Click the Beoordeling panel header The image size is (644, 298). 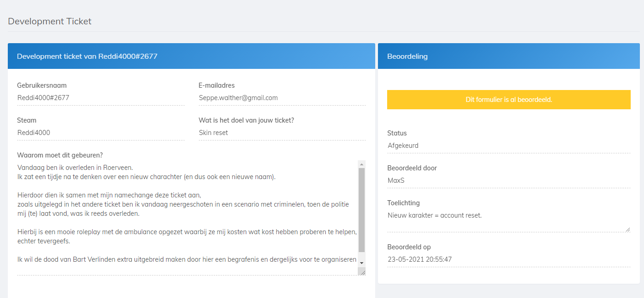pos(508,56)
